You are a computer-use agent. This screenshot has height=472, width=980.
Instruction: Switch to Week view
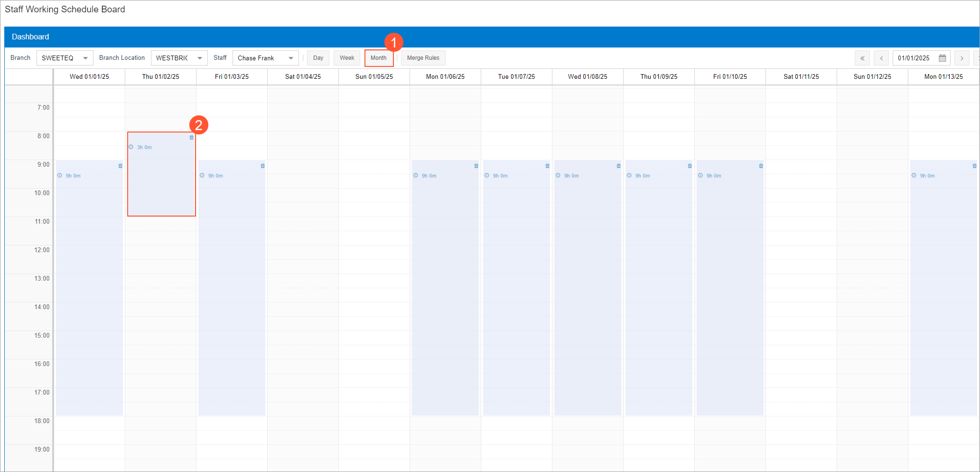(347, 58)
